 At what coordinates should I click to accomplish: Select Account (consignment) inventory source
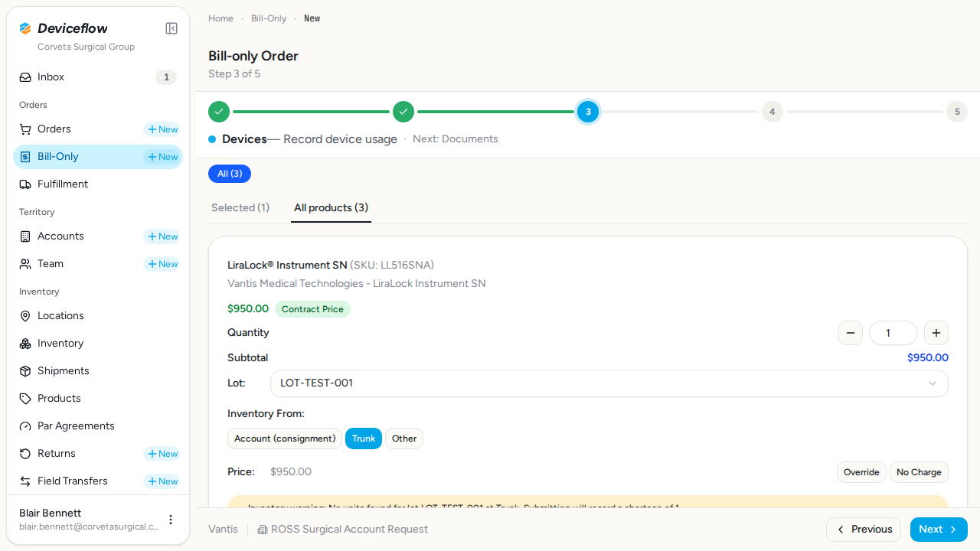(x=285, y=439)
